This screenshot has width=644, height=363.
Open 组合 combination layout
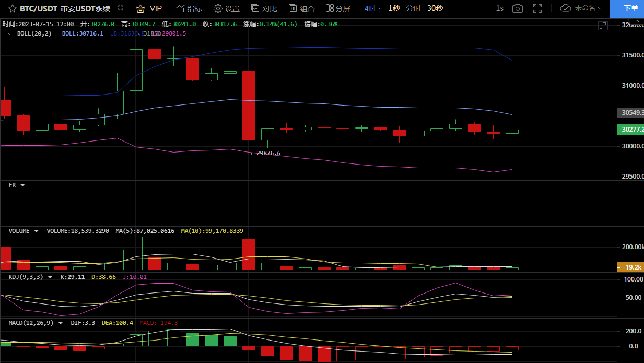click(301, 8)
